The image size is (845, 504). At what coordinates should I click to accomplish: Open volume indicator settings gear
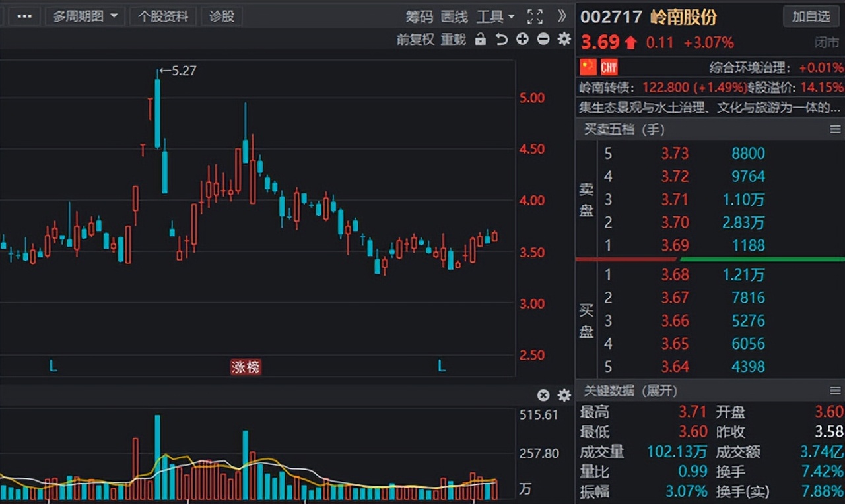tap(562, 395)
